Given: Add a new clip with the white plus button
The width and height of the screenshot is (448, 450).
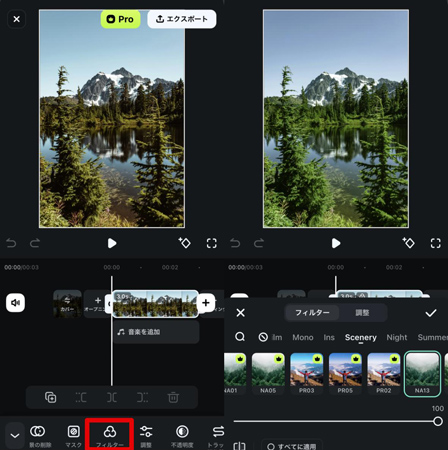Looking at the screenshot, I should [x=206, y=303].
